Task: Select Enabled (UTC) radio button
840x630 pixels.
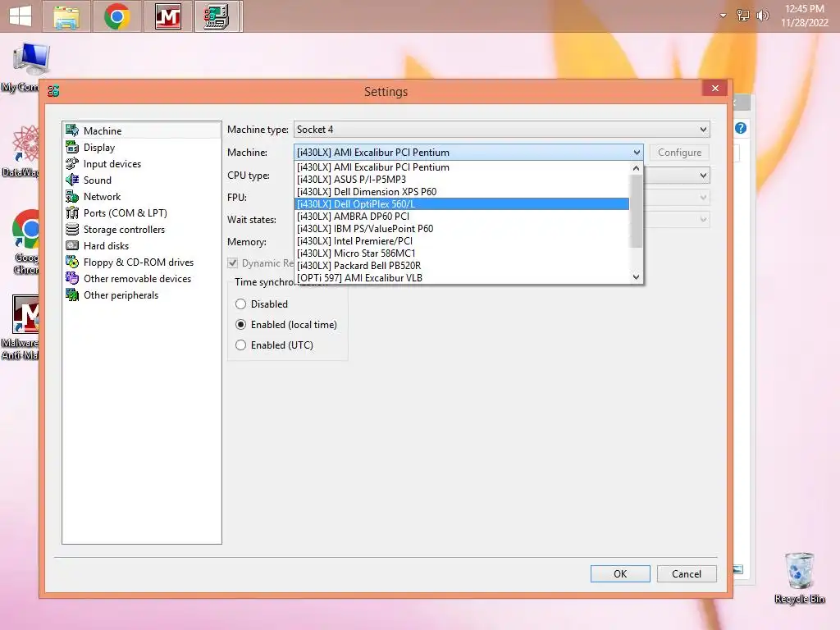Action: 240,345
